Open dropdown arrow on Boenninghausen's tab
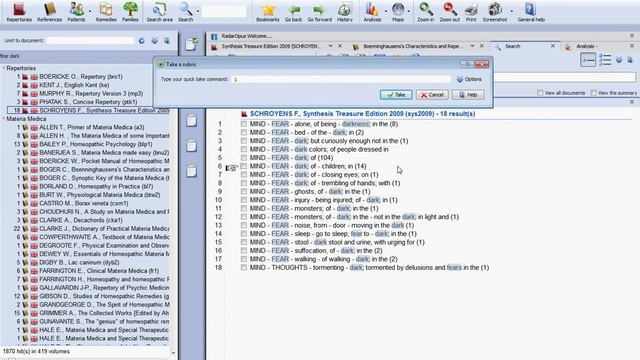Image resolution: width=640 pixels, height=360 pixels. tap(472, 46)
